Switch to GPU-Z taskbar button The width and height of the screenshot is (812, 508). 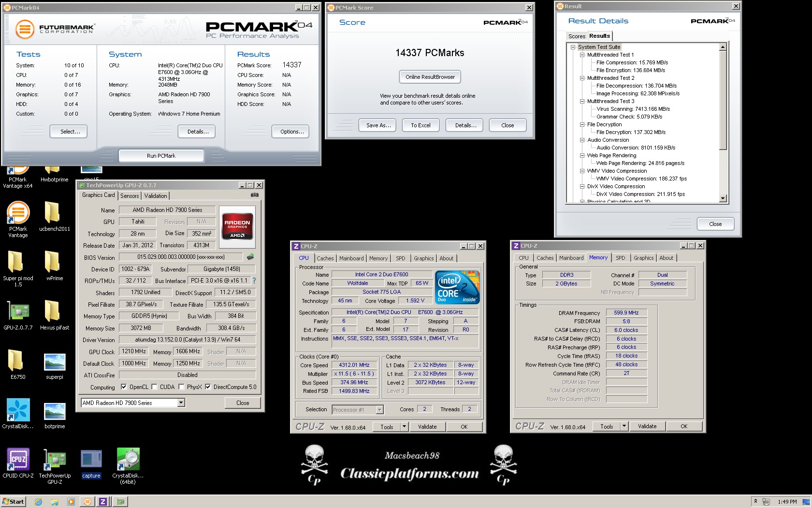(x=120, y=502)
